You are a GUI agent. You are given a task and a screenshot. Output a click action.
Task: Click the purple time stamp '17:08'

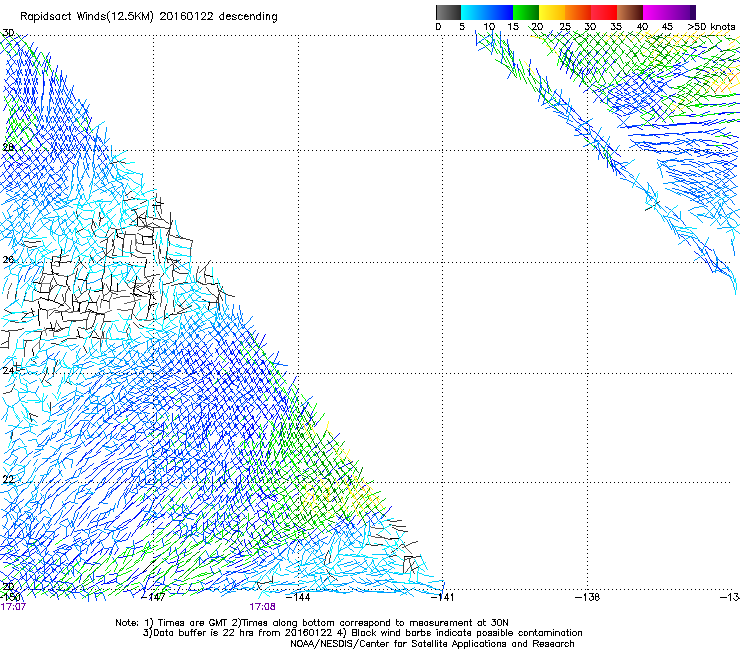tap(262, 607)
